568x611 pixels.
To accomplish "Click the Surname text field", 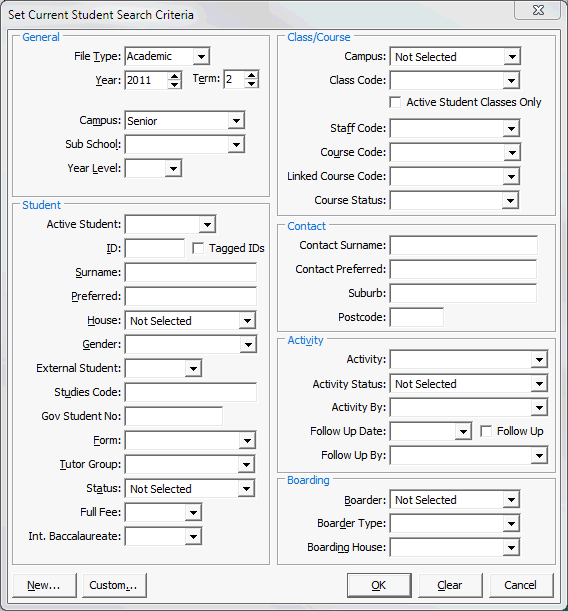I will pyautogui.click(x=191, y=272).
